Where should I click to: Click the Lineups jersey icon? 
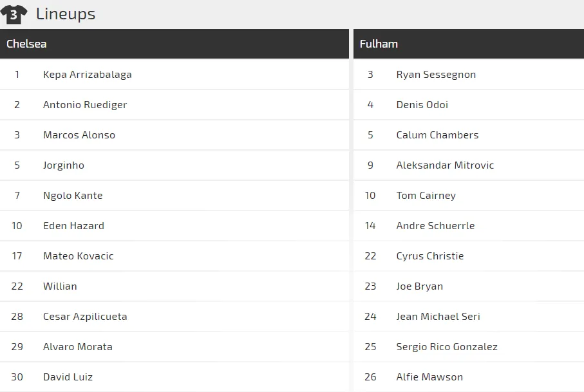pyautogui.click(x=14, y=15)
